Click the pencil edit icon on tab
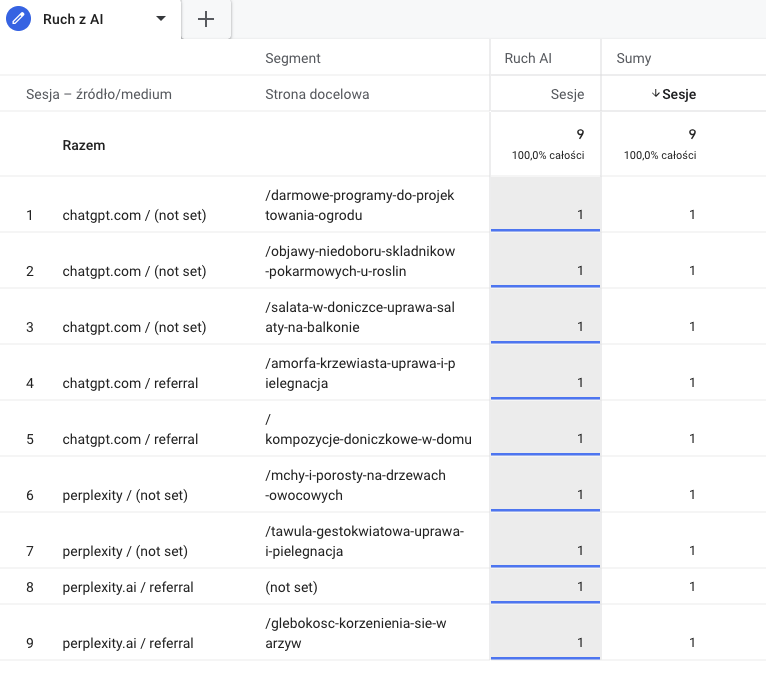The image size is (766, 676). (18, 19)
